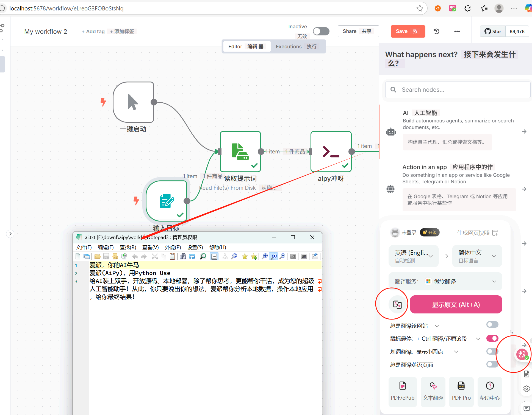
Task: Toggle word wrap icon in Notepad3 toolbar
Action: [214, 256]
